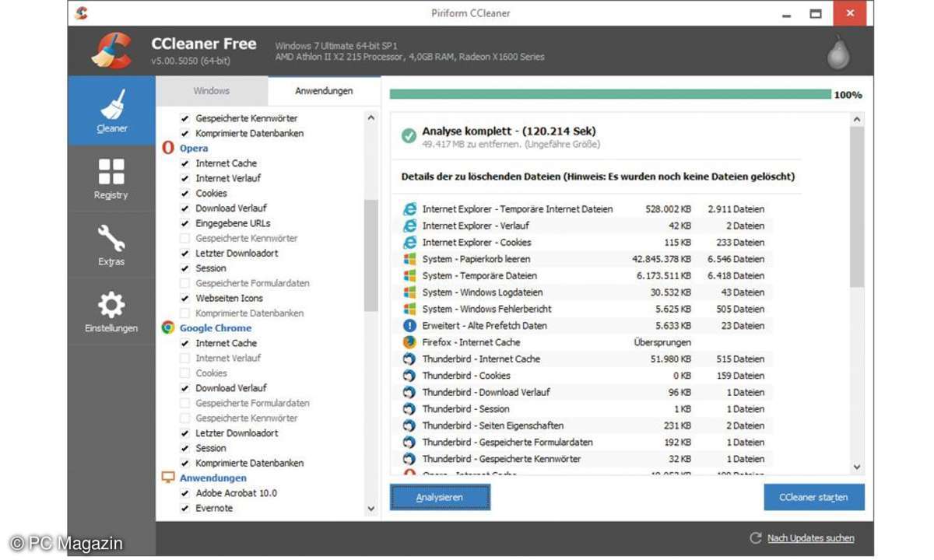The width and height of the screenshot is (934, 560).
Task: Click Windows icon for Windows Fehlerbericht
Action: click(409, 309)
